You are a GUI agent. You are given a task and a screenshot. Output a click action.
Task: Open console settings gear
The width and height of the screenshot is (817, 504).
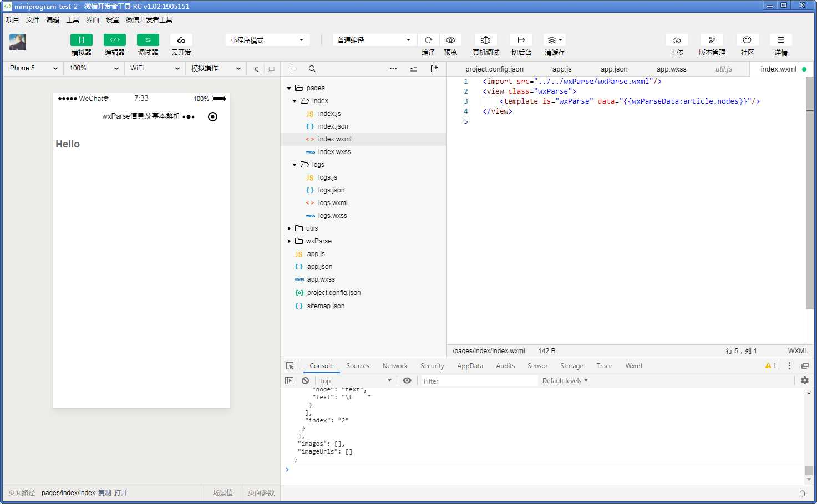(x=805, y=380)
